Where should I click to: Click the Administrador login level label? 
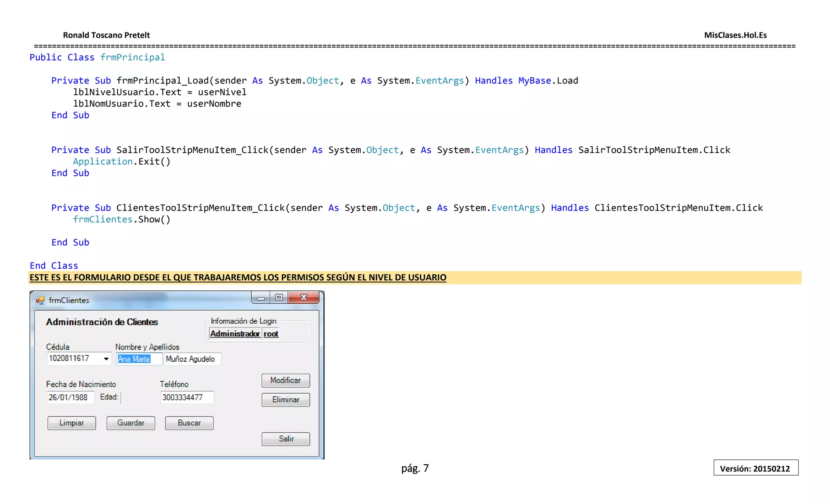[x=235, y=334]
